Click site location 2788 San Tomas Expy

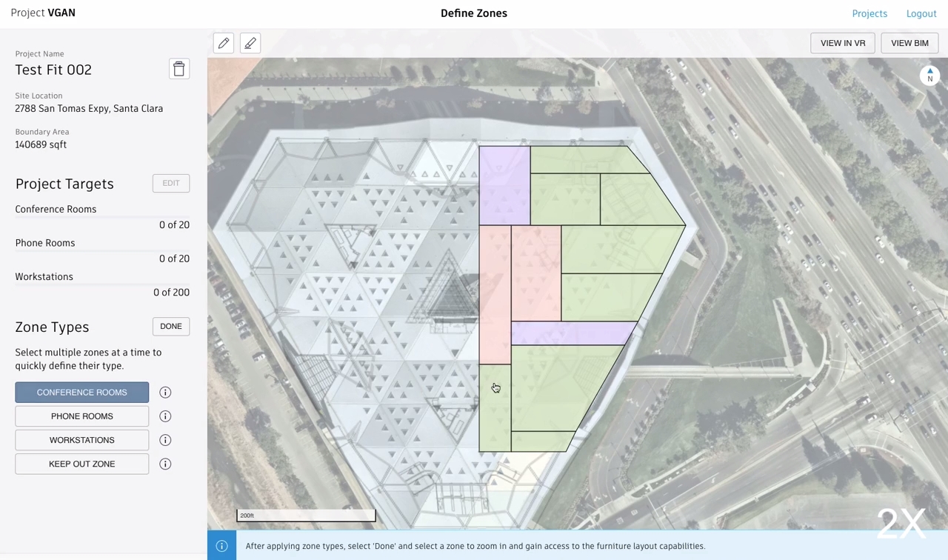tap(89, 108)
